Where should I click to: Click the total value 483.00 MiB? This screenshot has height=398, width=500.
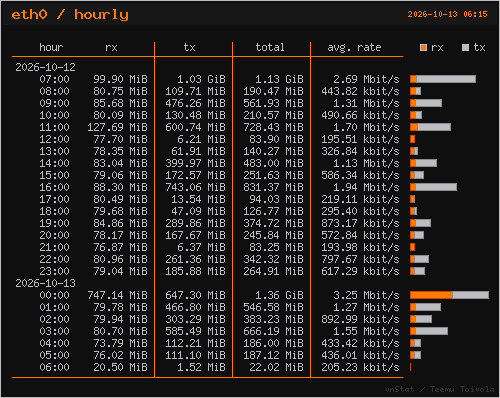[273, 163]
